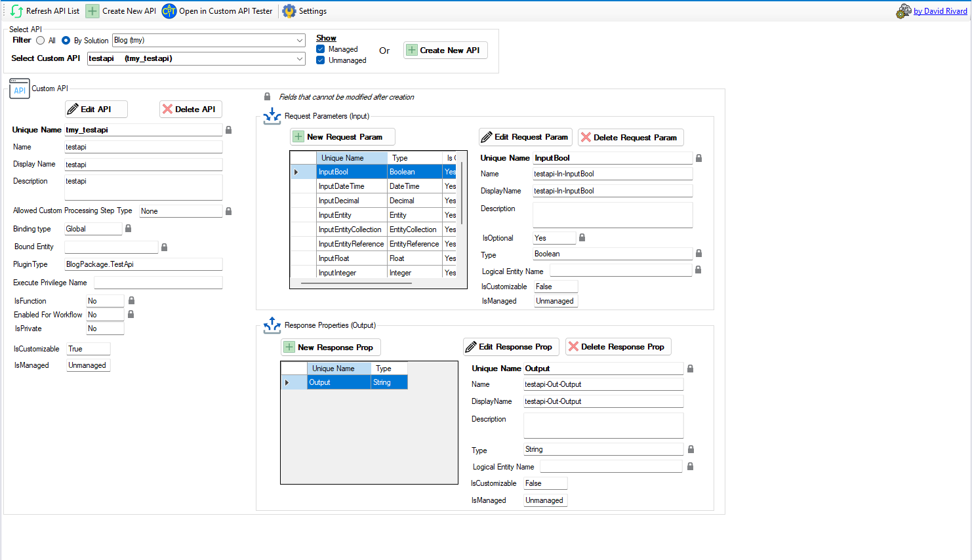This screenshot has height=560, width=972.
Task: Click the Request Parameters input arrow icon
Action: pos(272,116)
